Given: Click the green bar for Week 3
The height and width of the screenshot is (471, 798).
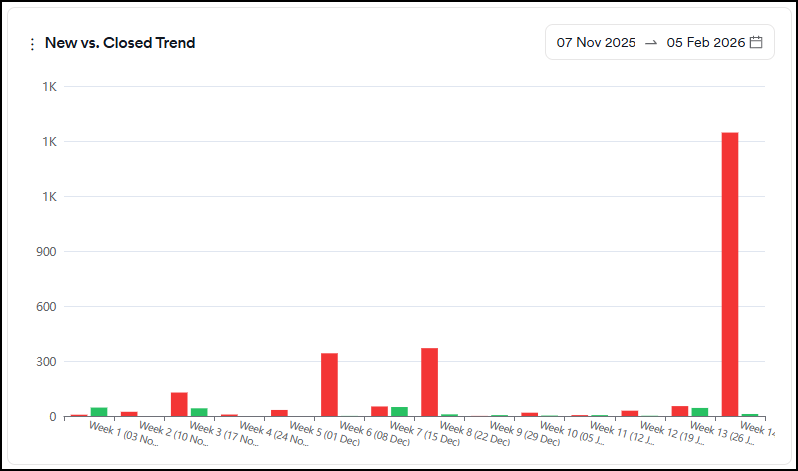Looking at the screenshot, I should [x=199, y=412].
